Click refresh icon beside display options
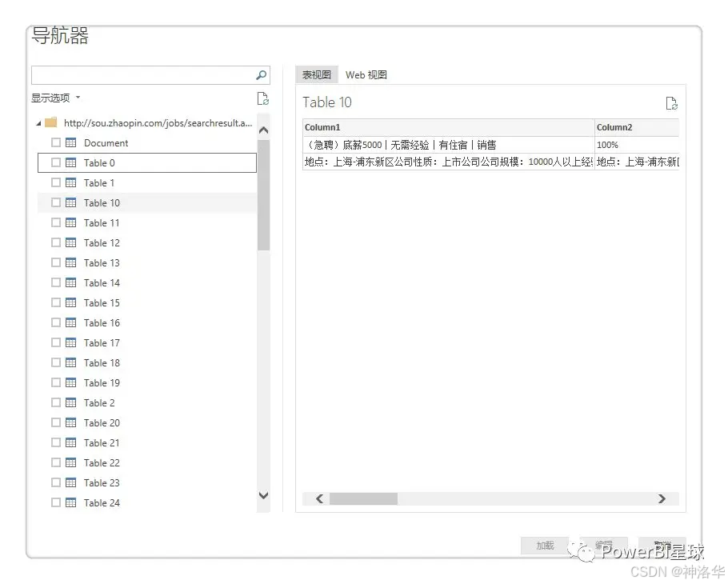728x584 pixels. 262,98
